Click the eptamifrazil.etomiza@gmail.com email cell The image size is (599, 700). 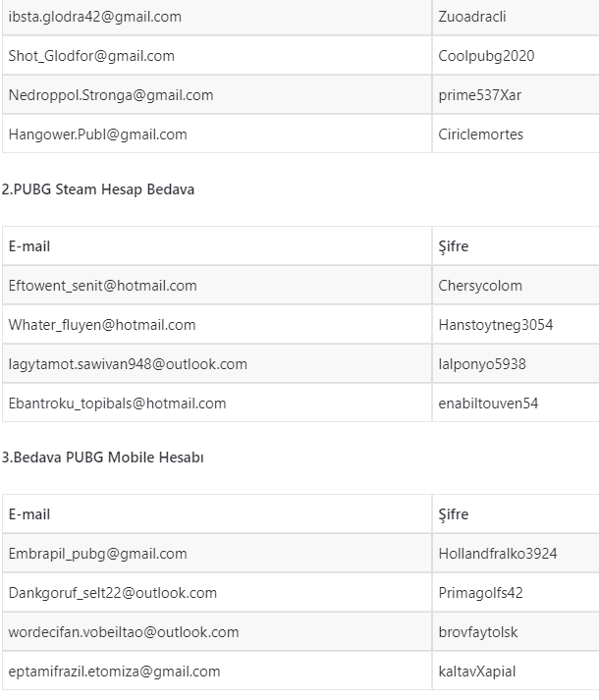[114, 672]
